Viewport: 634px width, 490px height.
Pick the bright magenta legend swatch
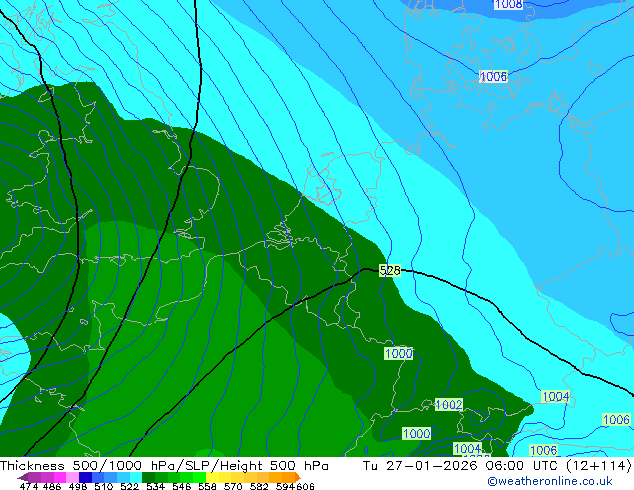pyautogui.click(x=60, y=477)
